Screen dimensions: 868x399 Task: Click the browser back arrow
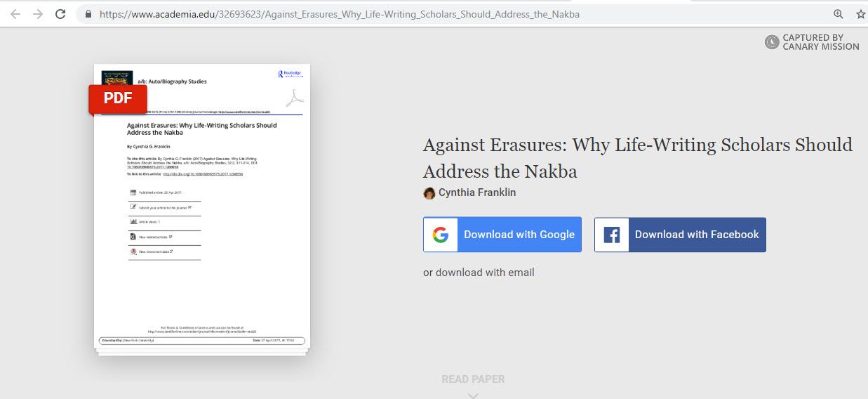tap(15, 14)
